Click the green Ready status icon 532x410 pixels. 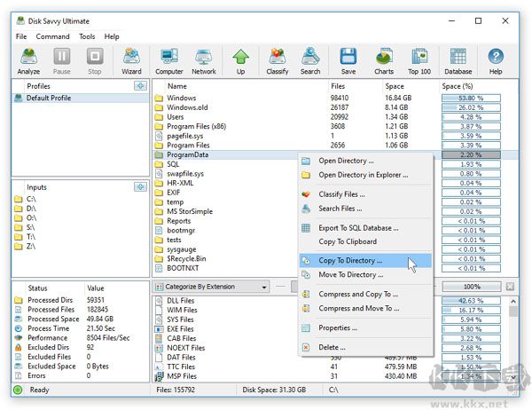pos(18,390)
